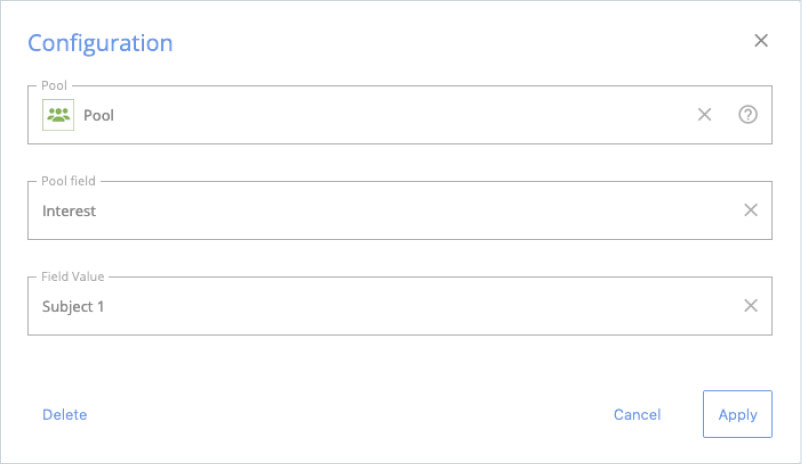Delete this configuration
This screenshot has height=464, width=802.
click(x=64, y=414)
